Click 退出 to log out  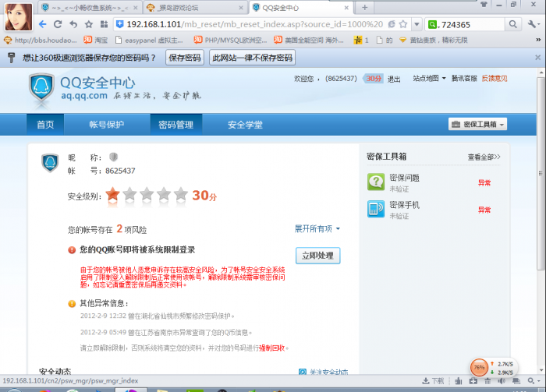coord(394,79)
